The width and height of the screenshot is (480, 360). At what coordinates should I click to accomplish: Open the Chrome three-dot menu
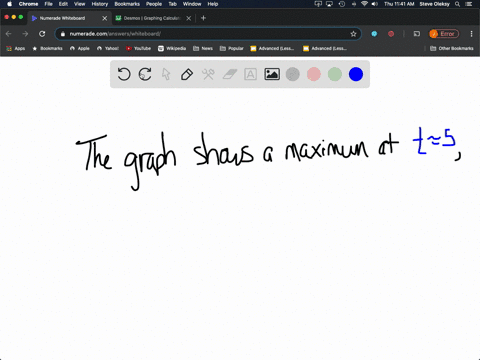(471, 34)
